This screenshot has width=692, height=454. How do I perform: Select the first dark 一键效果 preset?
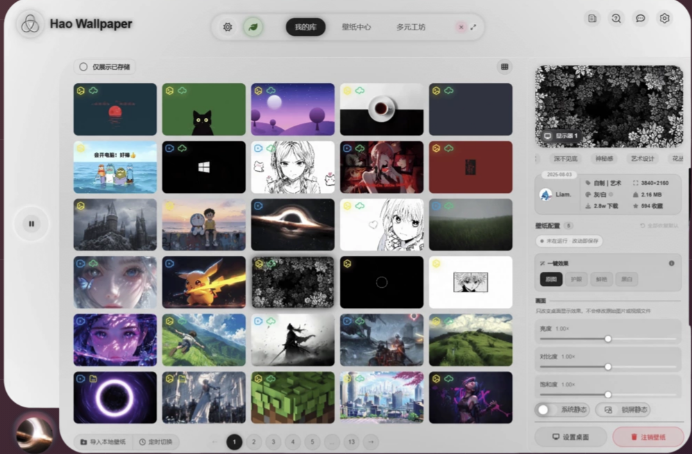[551, 279]
